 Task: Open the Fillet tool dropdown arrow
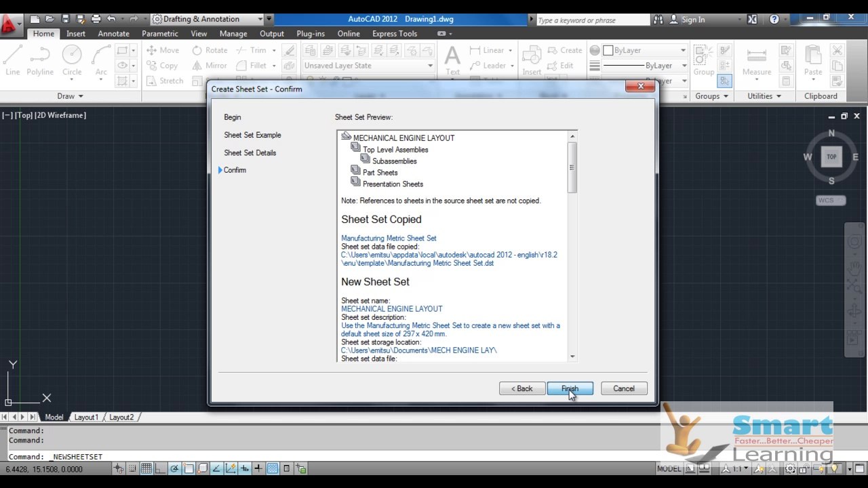(x=274, y=66)
